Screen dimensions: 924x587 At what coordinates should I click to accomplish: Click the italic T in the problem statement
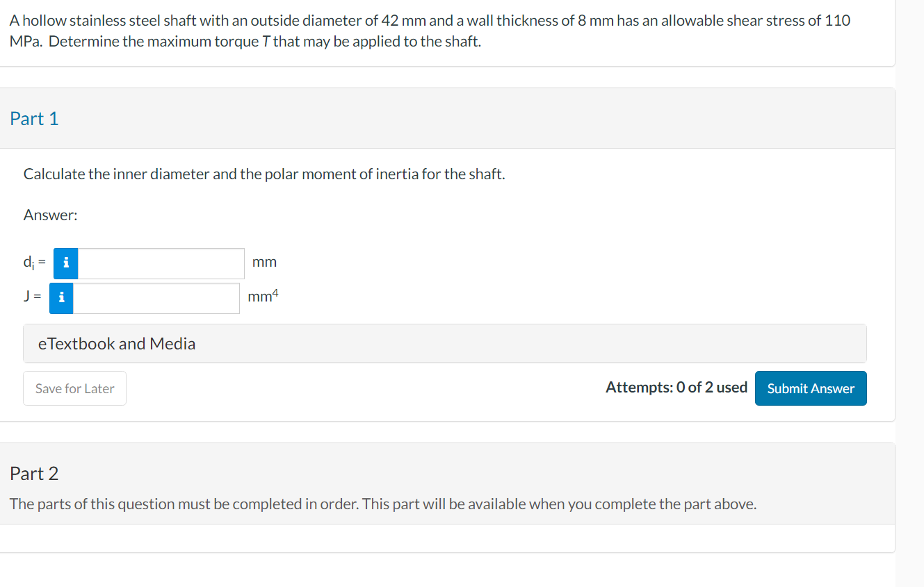pyautogui.click(x=267, y=42)
